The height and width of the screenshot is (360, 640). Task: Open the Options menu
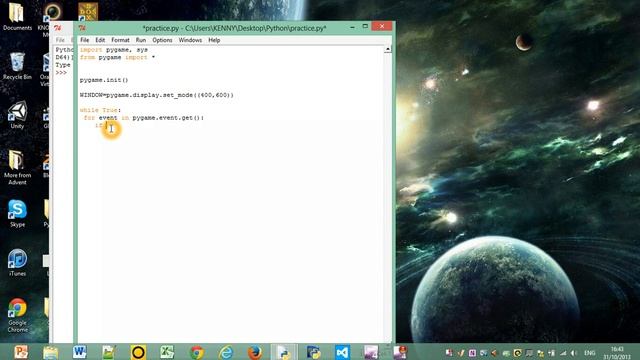[x=162, y=40]
